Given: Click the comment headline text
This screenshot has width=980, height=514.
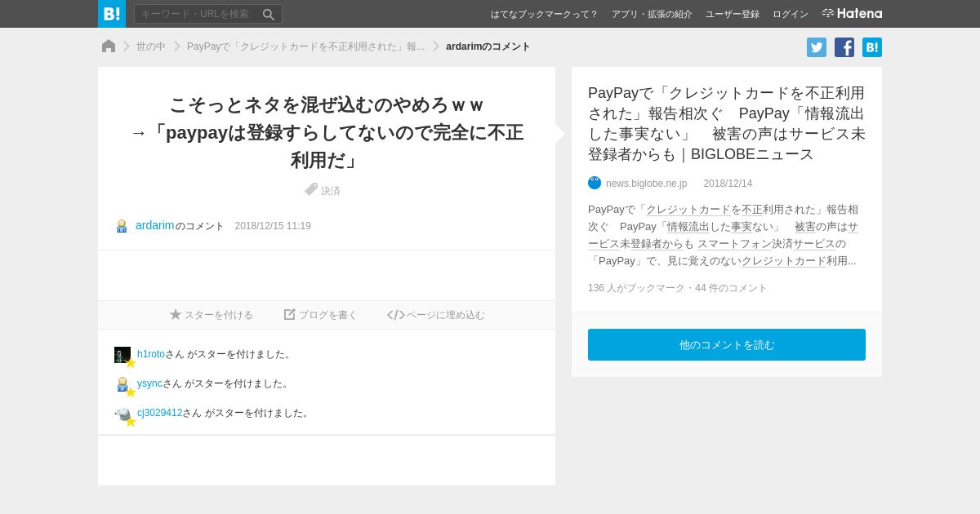Looking at the screenshot, I should click(x=327, y=132).
